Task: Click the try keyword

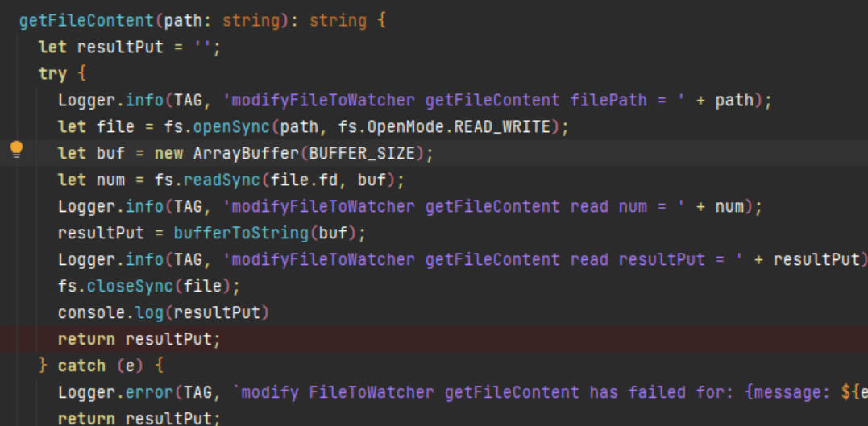Action: (x=52, y=74)
